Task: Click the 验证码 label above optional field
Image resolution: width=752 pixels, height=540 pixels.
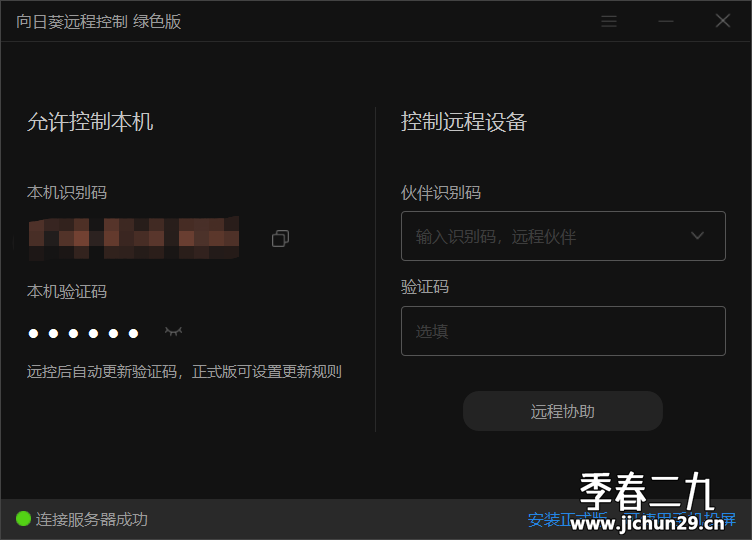Action: [425, 287]
